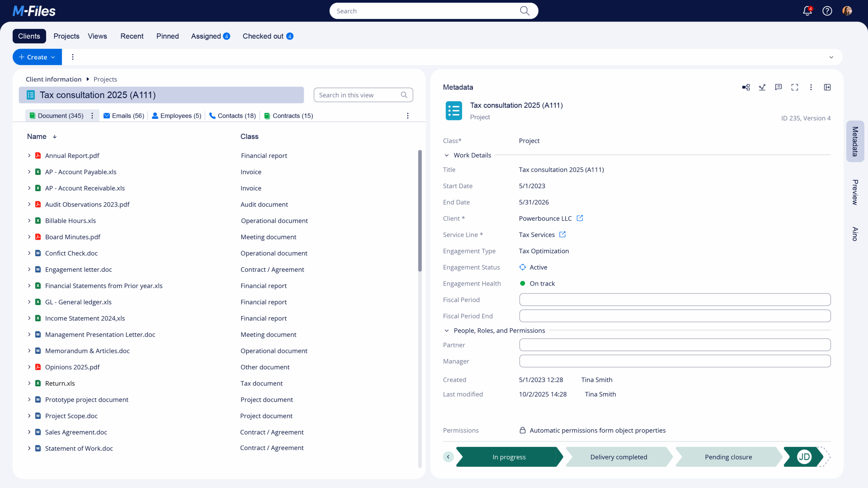The image size is (868, 488).
Task: Open the relationships icon in Metadata header
Action: click(746, 87)
